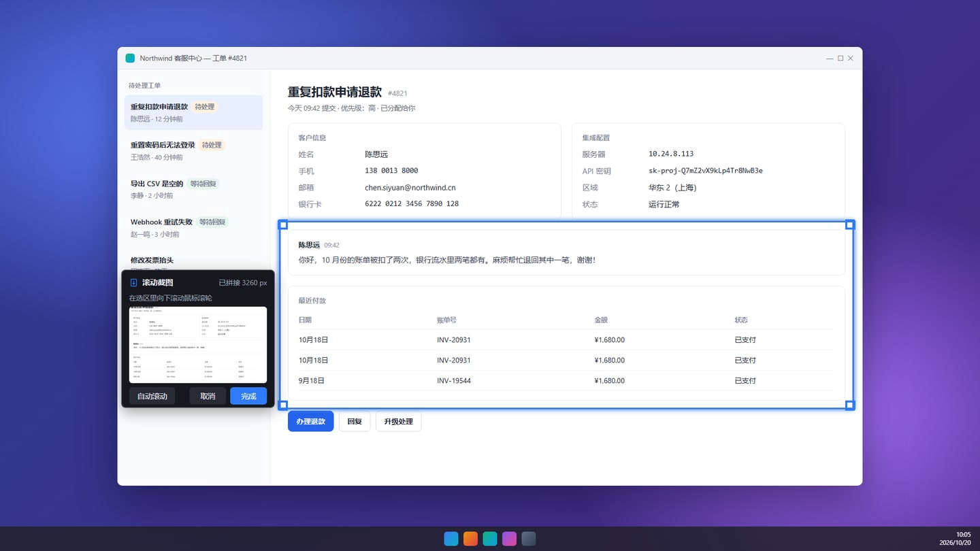Open the Webhook 重试失败 ticket
The image size is (980, 551).
pos(193,228)
